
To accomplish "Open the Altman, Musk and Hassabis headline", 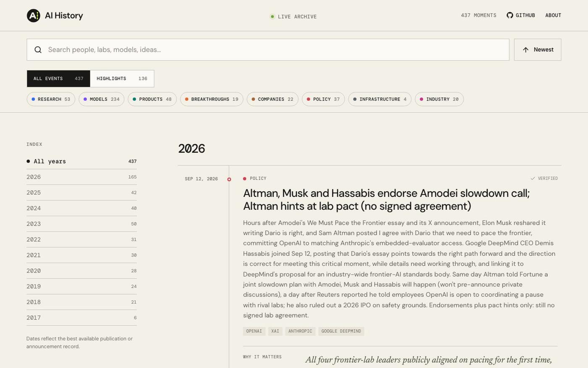I will [x=386, y=200].
